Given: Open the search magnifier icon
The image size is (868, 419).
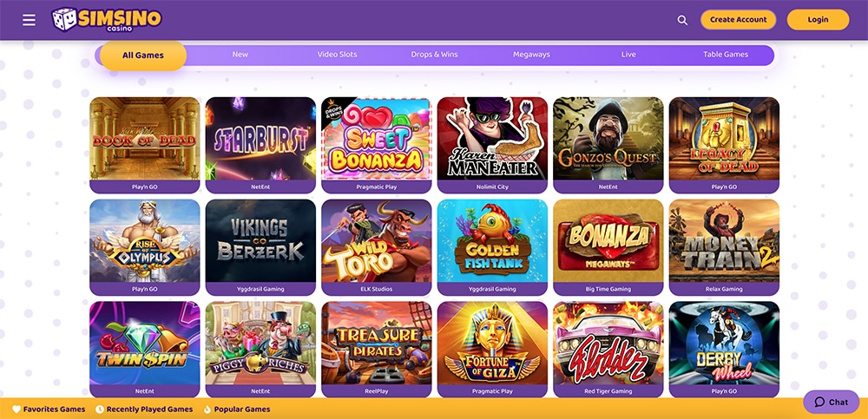Looking at the screenshot, I should click(x=682, y=20).
